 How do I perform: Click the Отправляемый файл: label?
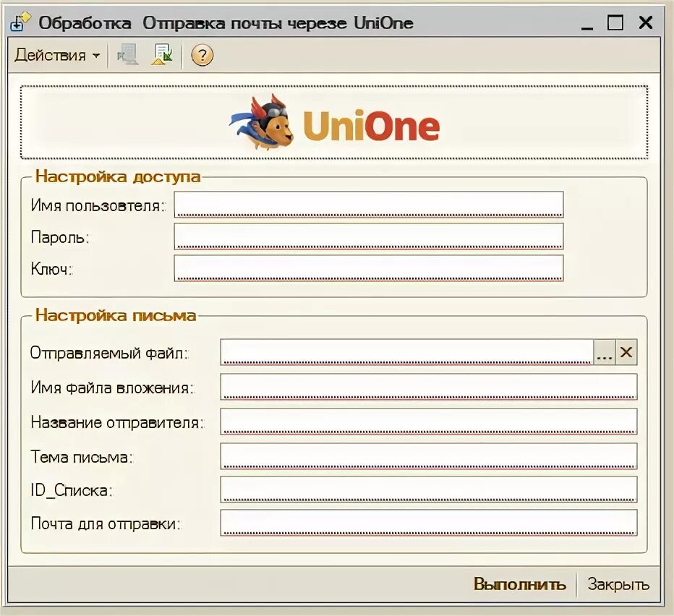110,354
